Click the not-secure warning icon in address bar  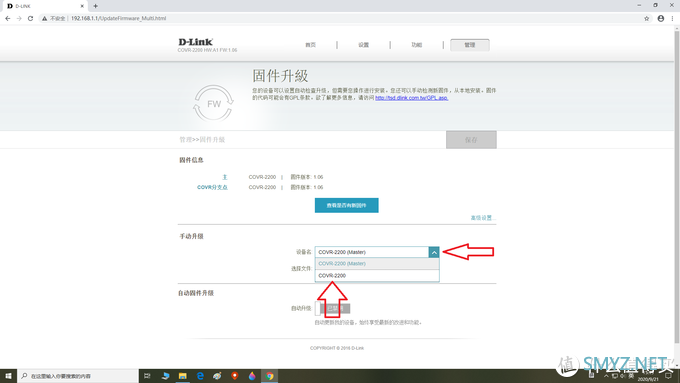44,18
